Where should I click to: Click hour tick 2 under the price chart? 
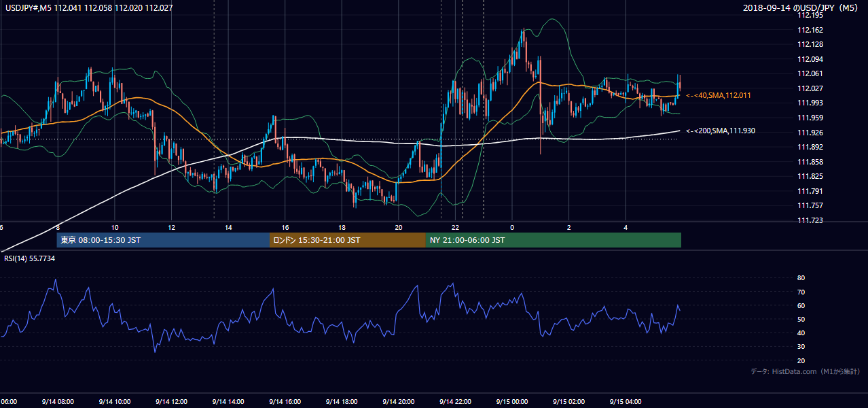point(569,227)
